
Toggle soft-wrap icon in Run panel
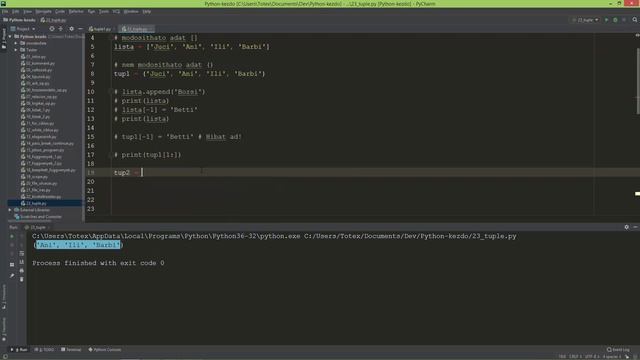[x=22, y=253]
